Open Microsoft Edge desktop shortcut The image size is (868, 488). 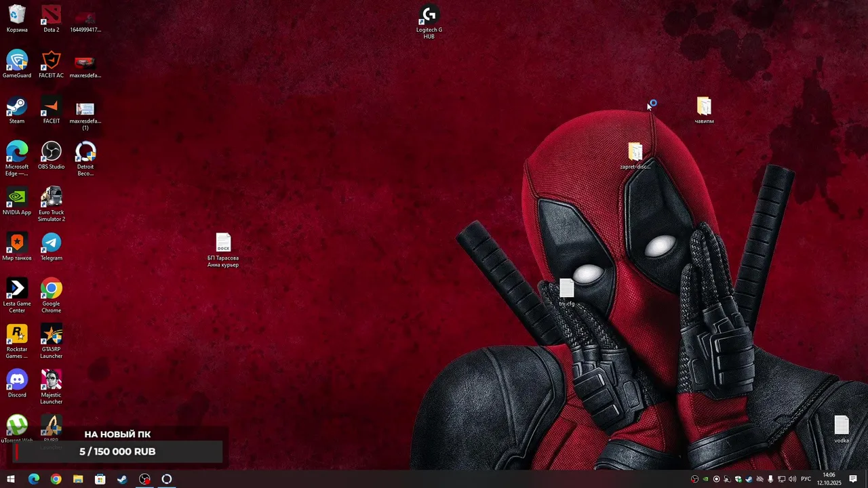[17, 159]
